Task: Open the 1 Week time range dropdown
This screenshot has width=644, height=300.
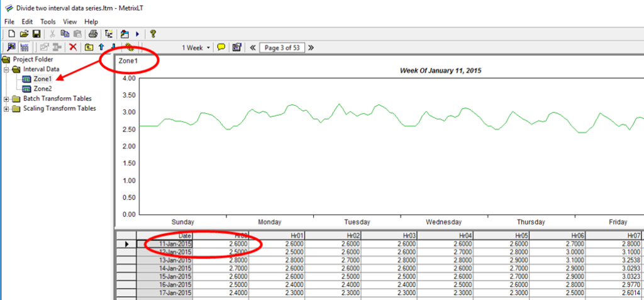Action: (x=196, y=47)
